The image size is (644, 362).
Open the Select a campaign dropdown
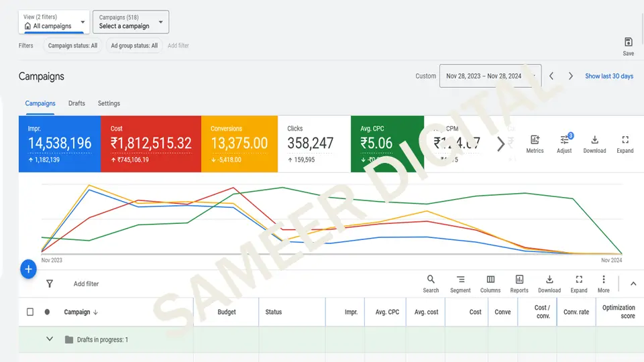[x=131, y=22]
